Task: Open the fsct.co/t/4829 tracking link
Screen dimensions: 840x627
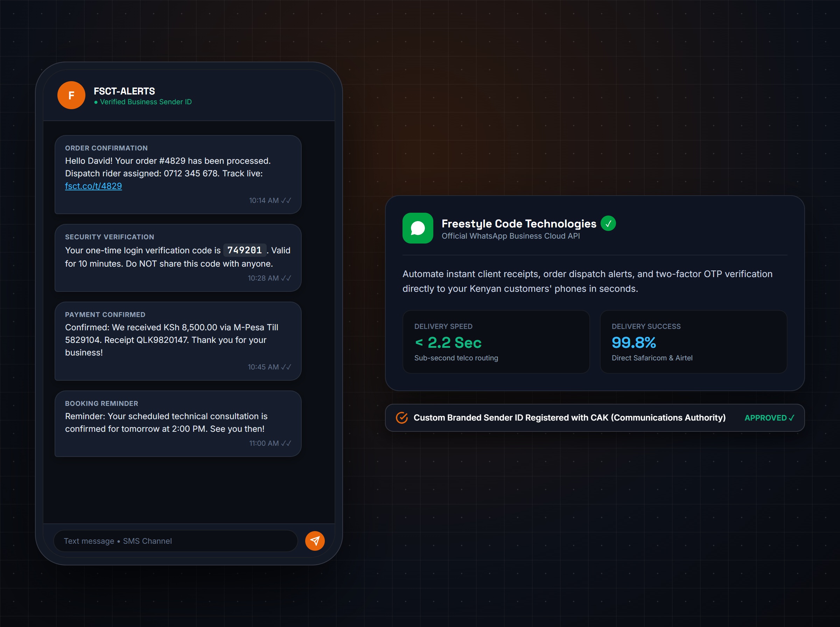Action: coord(93,186)
